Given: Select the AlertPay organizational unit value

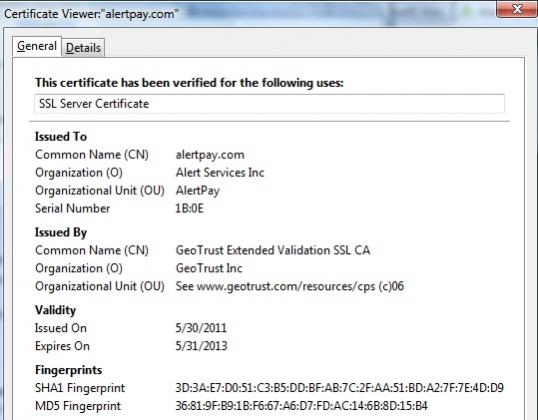Looking at the screenshot, I should click(198, 190).
